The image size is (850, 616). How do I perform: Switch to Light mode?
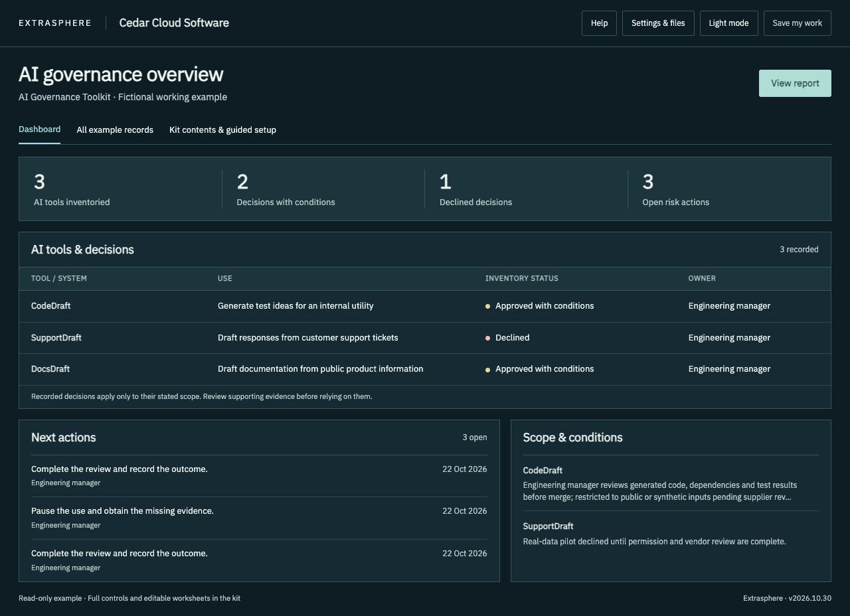point(728,23)
